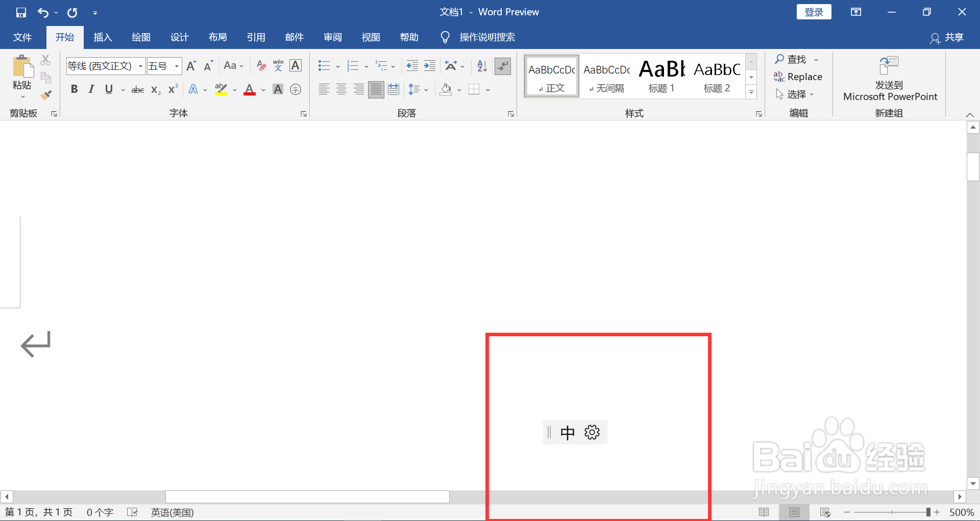Click Replace in the editing group
Image resolution: width=980 pixels, height=521 pixels.
[798, 77]
